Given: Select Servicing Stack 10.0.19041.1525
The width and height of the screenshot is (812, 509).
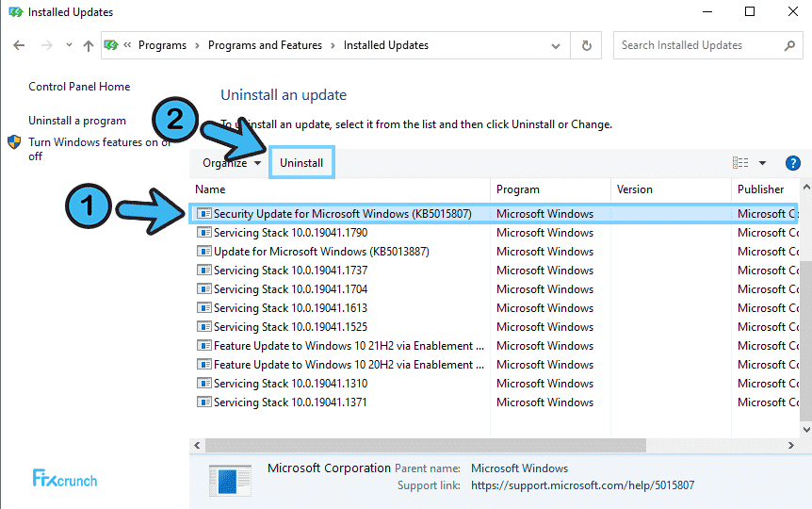Looking at the screenshot, I should [494, 327].
